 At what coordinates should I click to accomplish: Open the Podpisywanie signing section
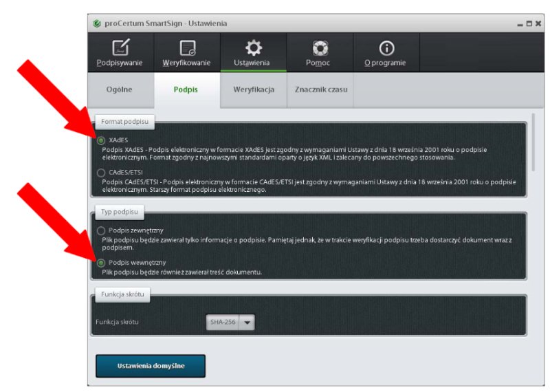point(120,53)
